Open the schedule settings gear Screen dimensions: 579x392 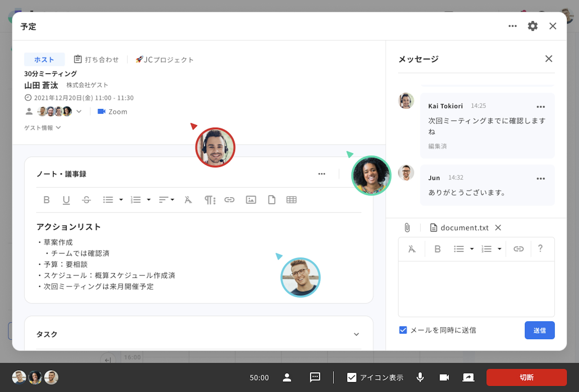tap(532, 26)
